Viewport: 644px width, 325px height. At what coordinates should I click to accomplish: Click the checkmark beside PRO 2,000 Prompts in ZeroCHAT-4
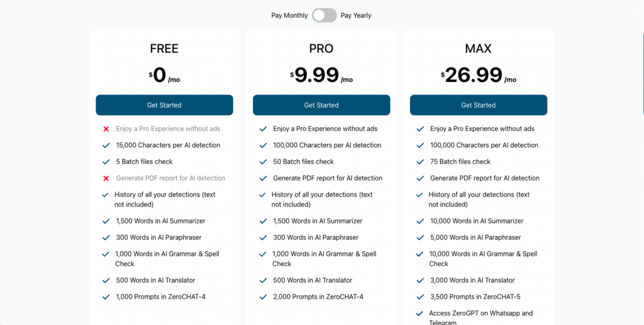pyautogui.click(x=263, y=297)
